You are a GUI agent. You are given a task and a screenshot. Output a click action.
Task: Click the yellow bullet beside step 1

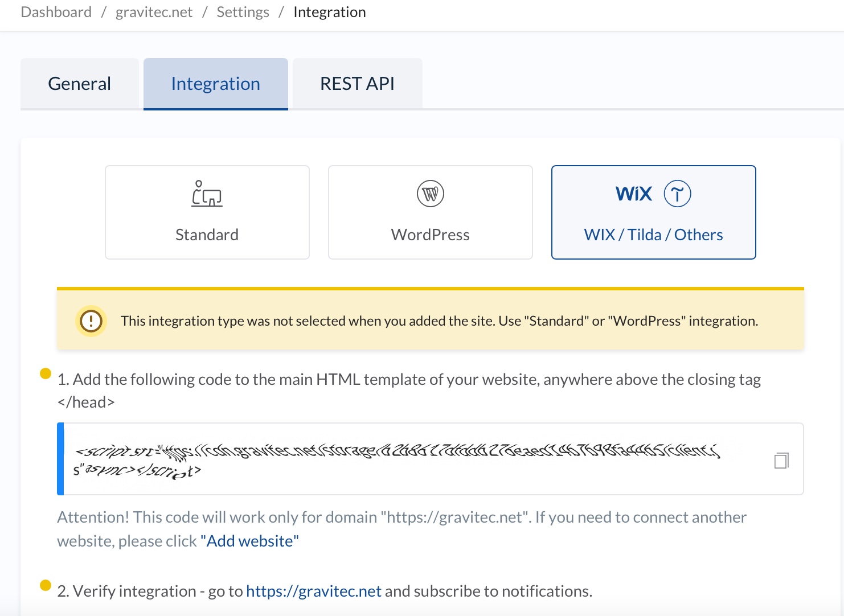point(46,373)
